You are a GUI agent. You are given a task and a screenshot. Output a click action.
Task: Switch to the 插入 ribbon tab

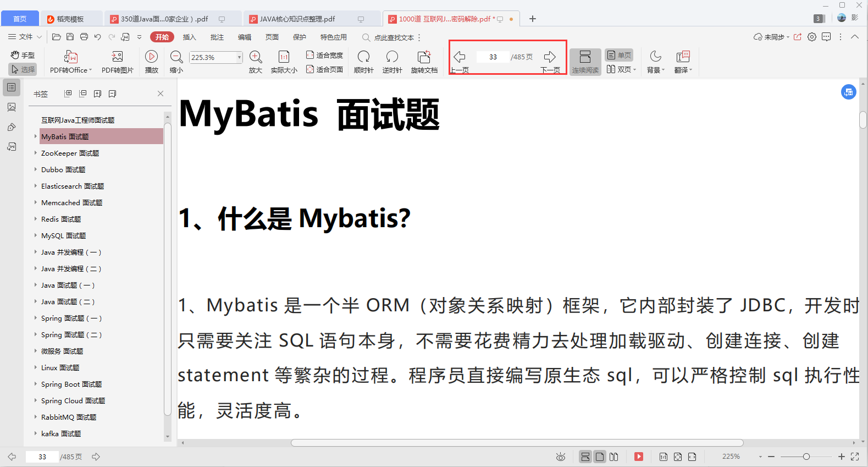189,37
